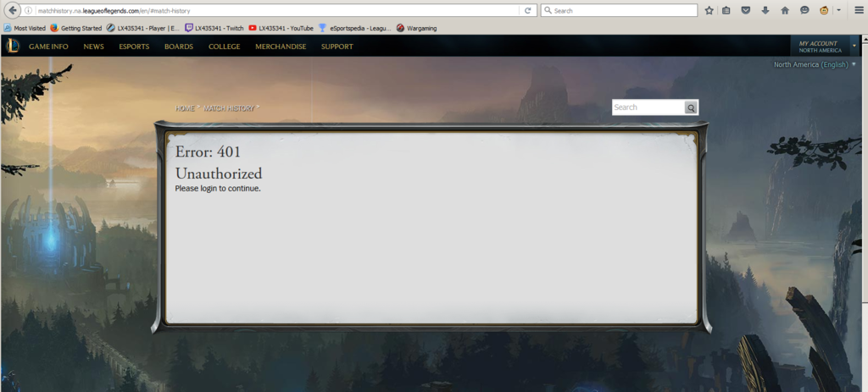Show bookmarks list icon in toolbar
Image resolution: width=868 pixels, height=392 pixels.
tap(726, 10)
